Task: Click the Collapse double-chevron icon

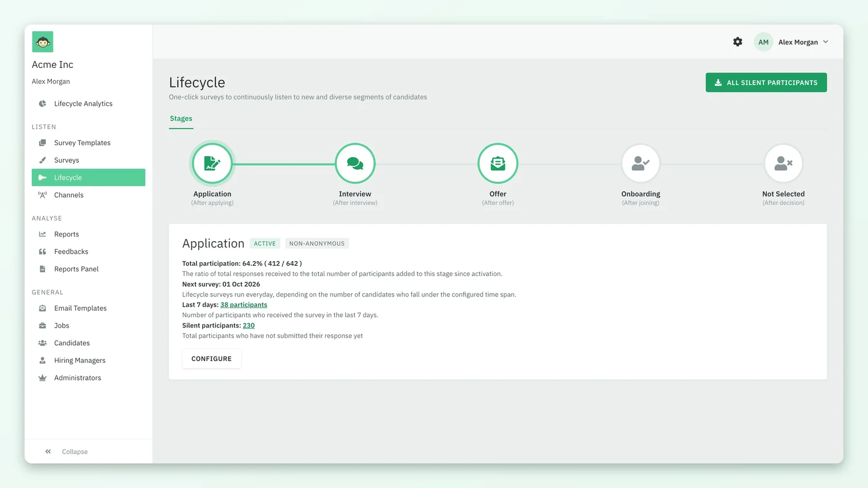Action: pyautogui.click(x=48, y=451)
